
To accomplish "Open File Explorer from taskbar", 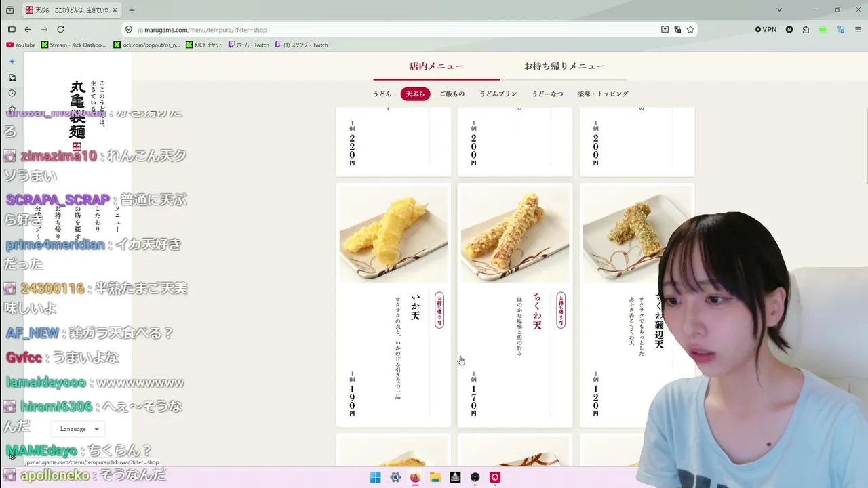I will point(435,477).
